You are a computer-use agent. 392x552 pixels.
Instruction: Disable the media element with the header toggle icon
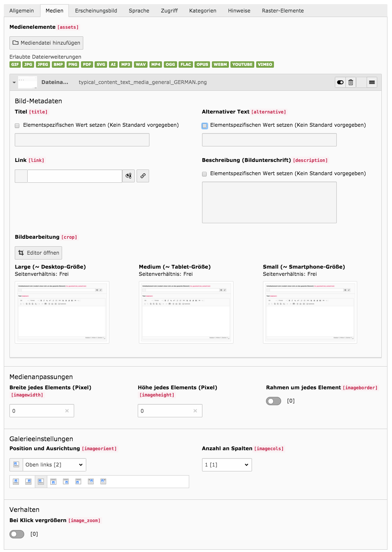click(340, 82)
